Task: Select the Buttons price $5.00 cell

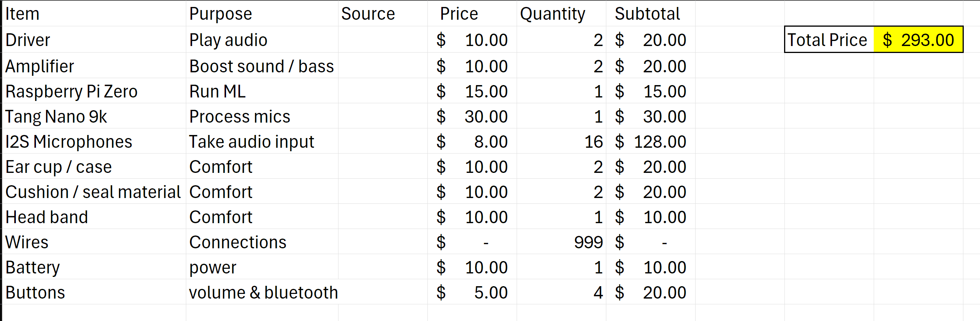Action: click(471, 293)
